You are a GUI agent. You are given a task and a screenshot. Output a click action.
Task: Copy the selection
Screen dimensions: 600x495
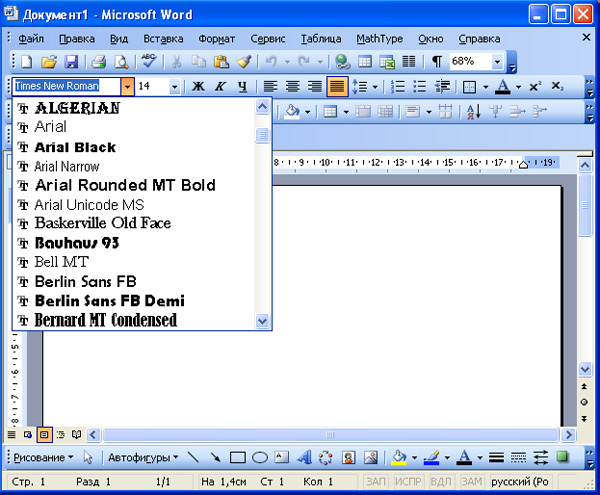click(x=199, y=62)
